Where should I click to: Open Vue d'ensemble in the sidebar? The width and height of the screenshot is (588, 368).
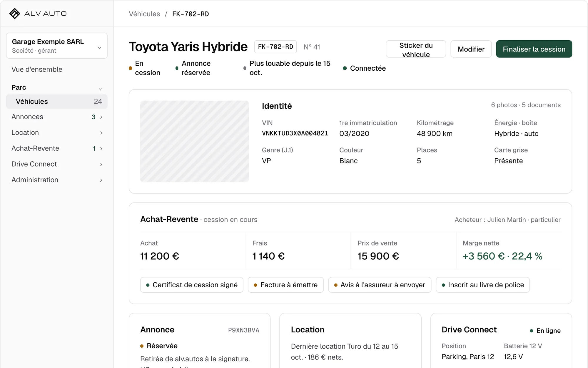point(37,69)
